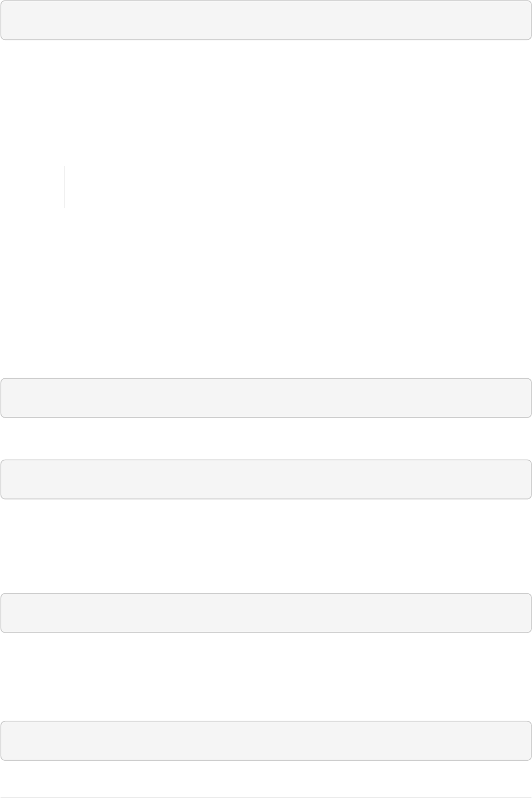Click the center of the third gray box
Image resolution: width=532 pixels, height=798 pixels.
266,479
